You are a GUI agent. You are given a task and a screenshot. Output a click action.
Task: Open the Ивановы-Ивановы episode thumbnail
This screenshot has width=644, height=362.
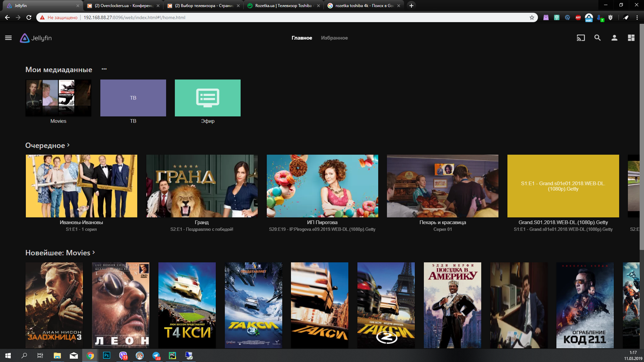click(82, 186)
